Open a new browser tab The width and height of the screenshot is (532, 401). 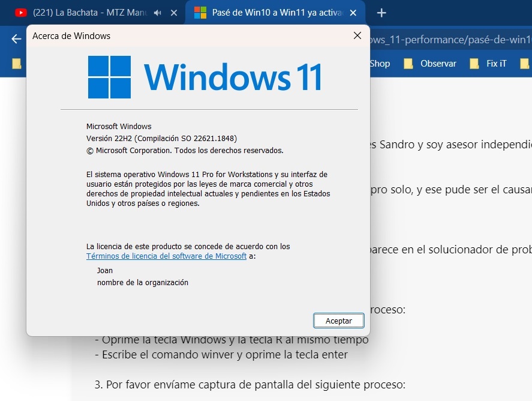[381, 13]
